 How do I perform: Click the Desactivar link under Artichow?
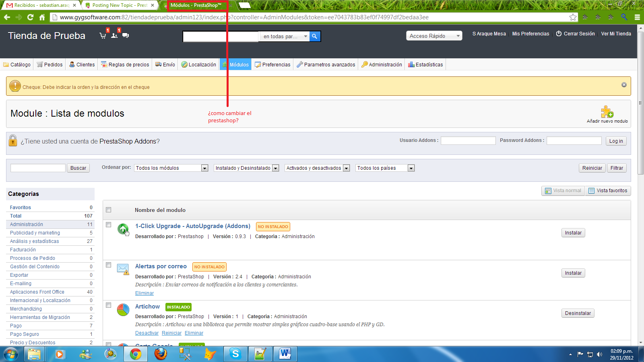click(x=147, y=333)
